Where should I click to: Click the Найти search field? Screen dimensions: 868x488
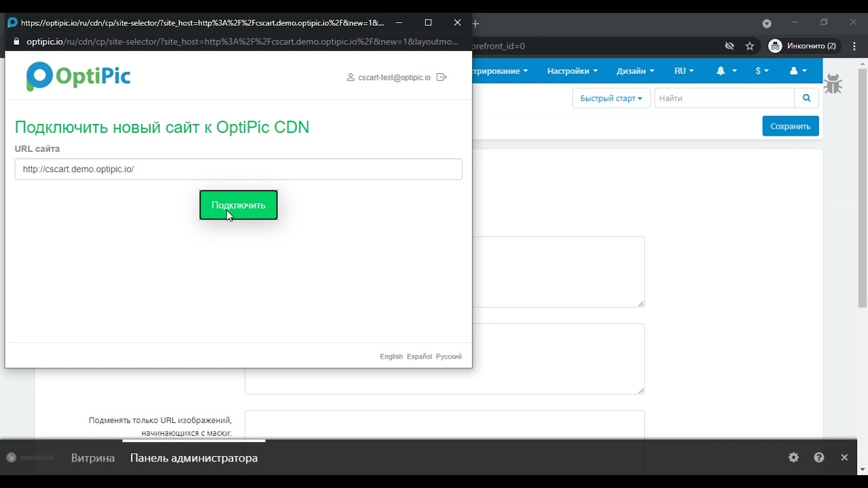pyautogui.click(x=724, y=98)
